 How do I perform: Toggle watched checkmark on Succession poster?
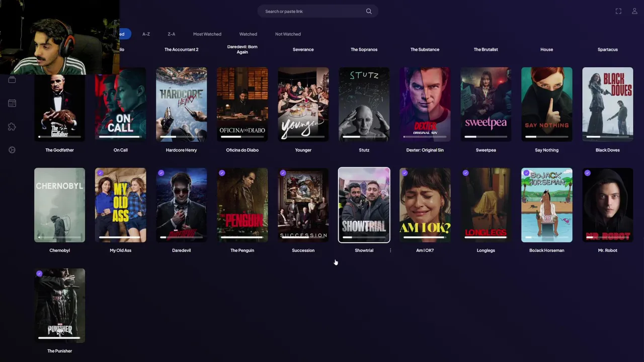(283, 173)
